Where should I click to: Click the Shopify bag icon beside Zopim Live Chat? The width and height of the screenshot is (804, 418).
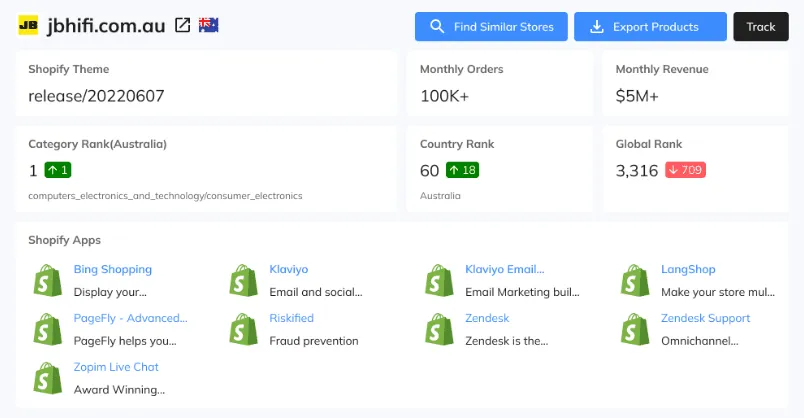click(48, 379)
